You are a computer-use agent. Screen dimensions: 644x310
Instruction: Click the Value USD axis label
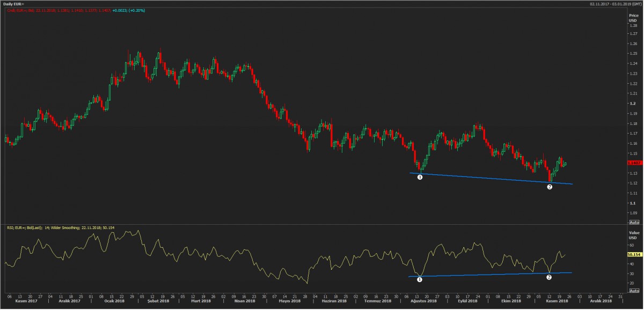[x=633, y=235]
